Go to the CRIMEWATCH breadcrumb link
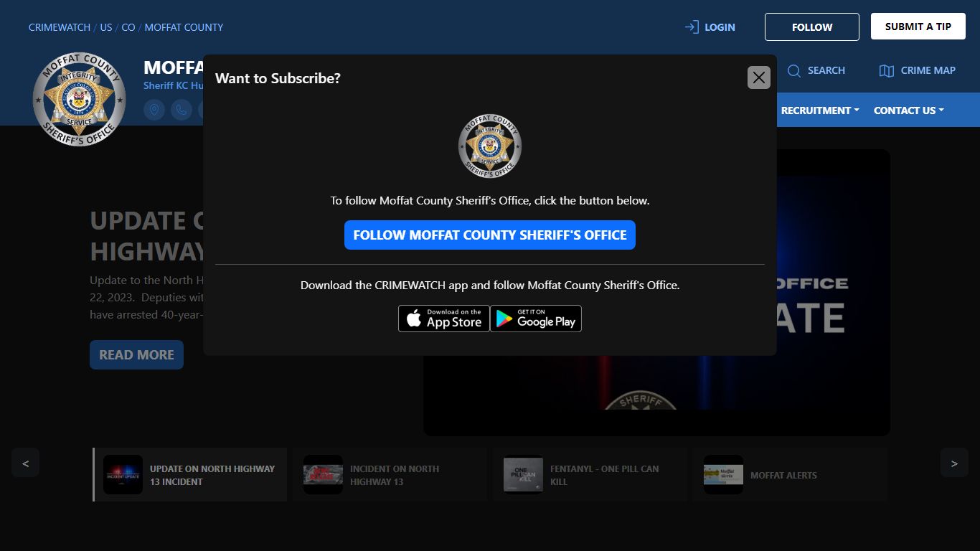This screenshot has width=980, height=551. pos(60,27)
